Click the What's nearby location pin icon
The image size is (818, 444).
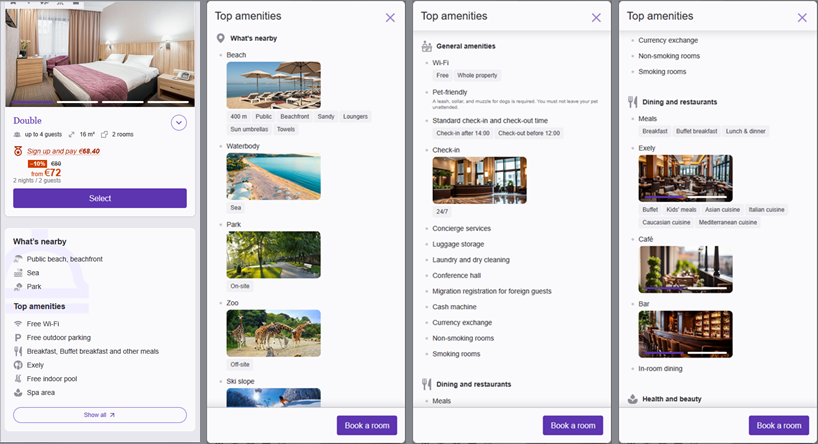coord(221,38)
